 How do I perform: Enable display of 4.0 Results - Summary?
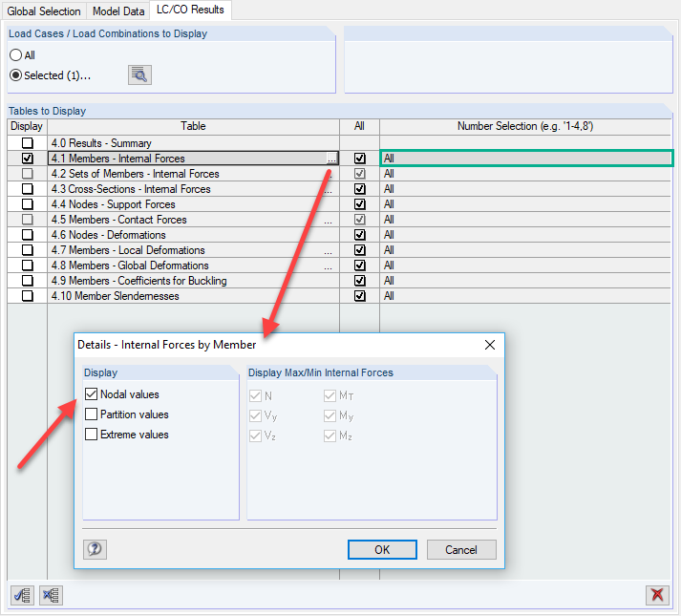[28, 143]
